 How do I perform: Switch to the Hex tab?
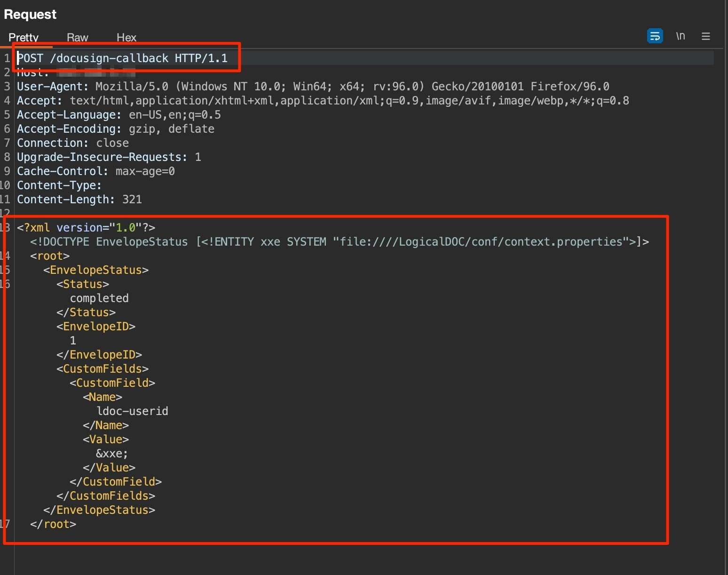click(126, 37)
